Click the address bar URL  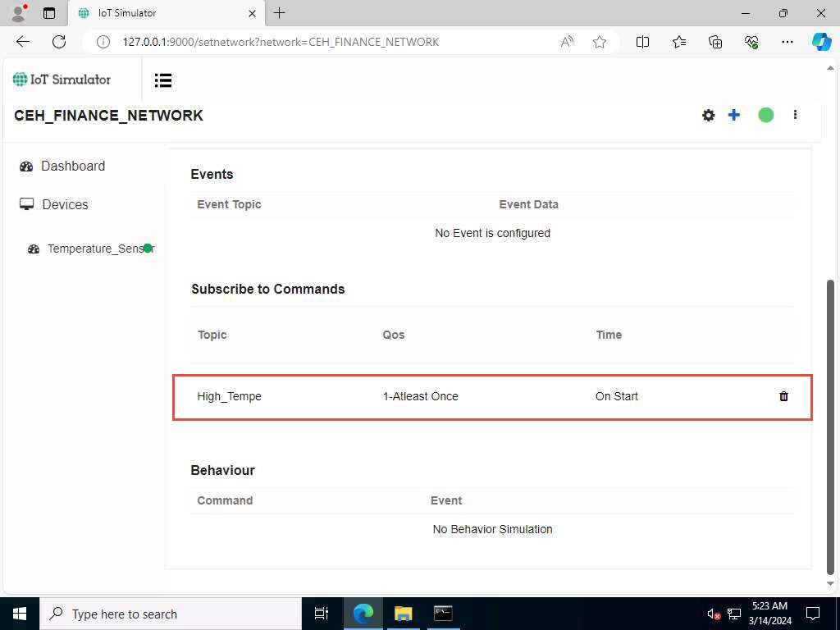281,42
